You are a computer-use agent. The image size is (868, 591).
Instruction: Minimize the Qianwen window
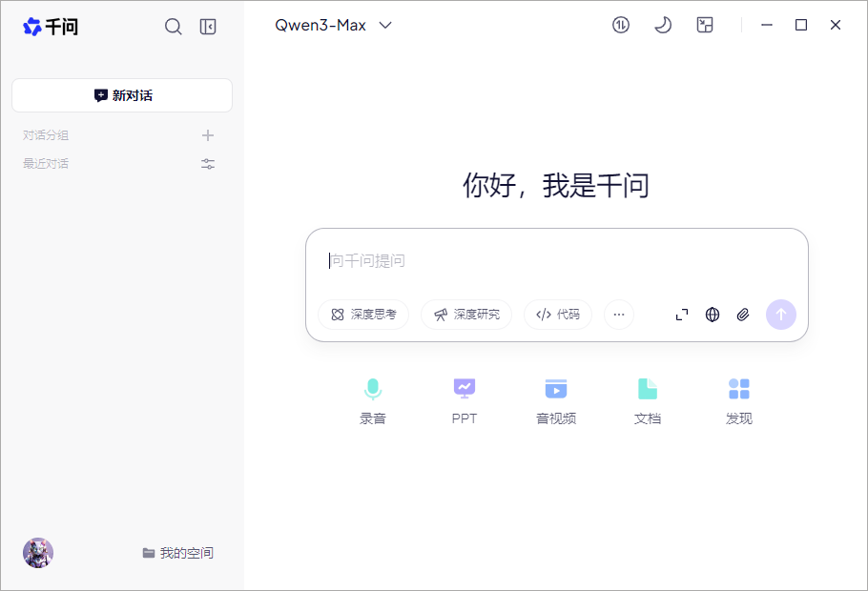pos(767,25)
